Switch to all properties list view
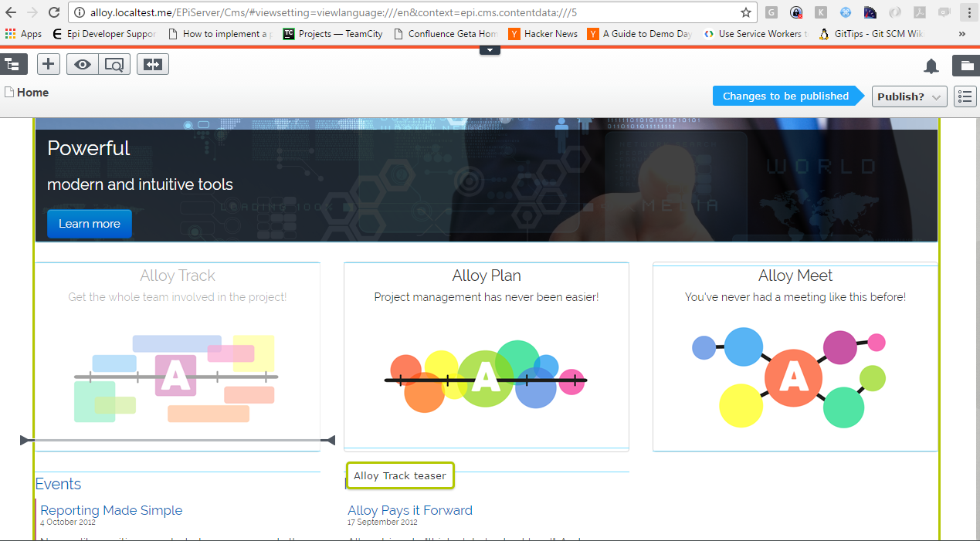The height and width of the screenshot is (541, 980). 965,96
